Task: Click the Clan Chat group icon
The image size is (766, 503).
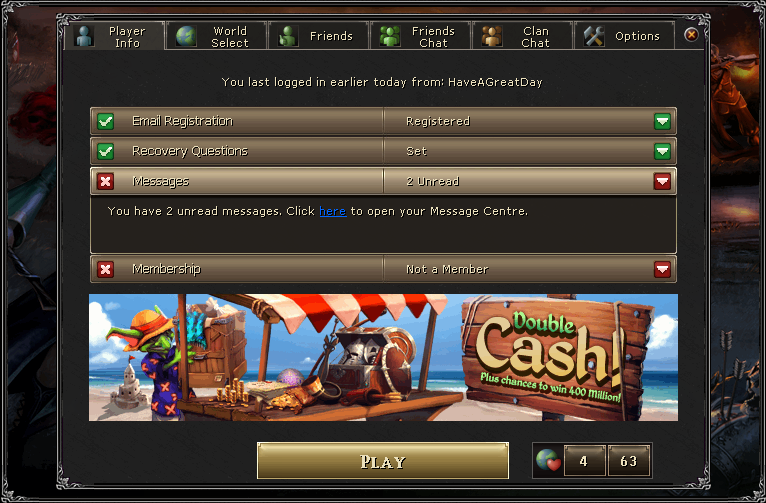Action: (x=492, y=36)
